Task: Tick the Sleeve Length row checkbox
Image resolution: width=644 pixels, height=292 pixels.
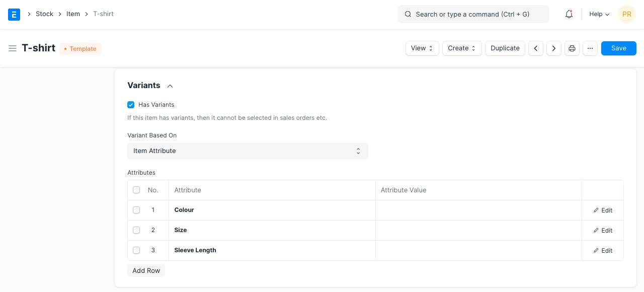Action: tap(136, 250)
